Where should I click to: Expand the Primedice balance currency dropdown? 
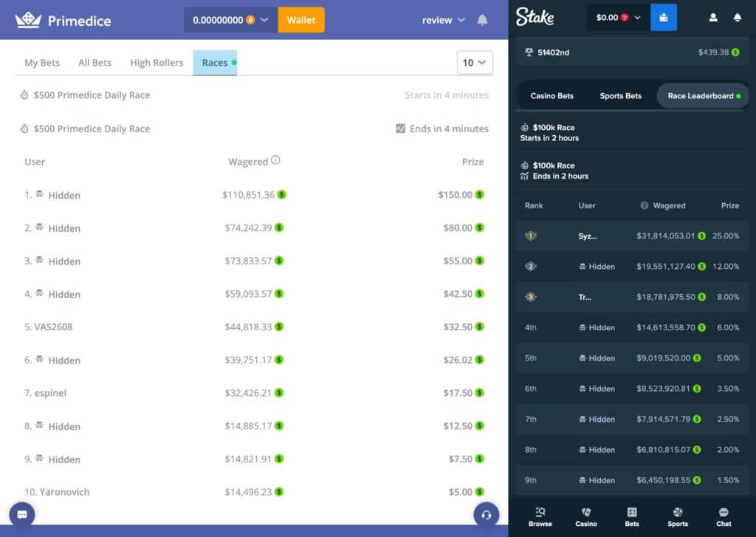coord(264,20)
